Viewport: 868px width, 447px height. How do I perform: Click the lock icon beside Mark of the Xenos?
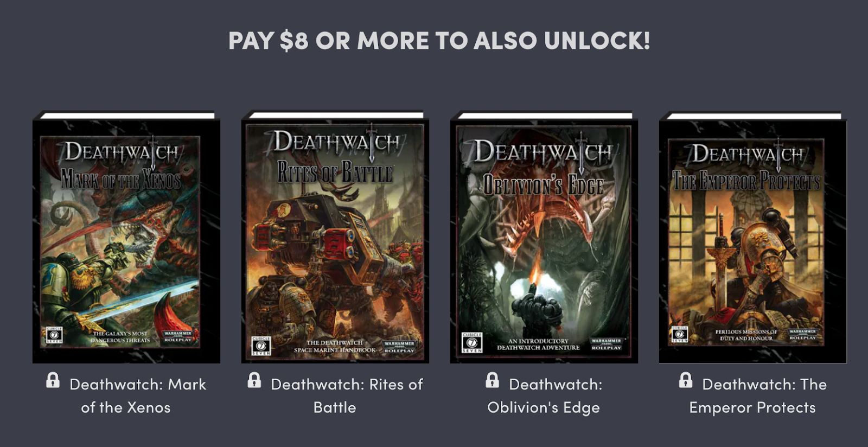tap(53, 380)
